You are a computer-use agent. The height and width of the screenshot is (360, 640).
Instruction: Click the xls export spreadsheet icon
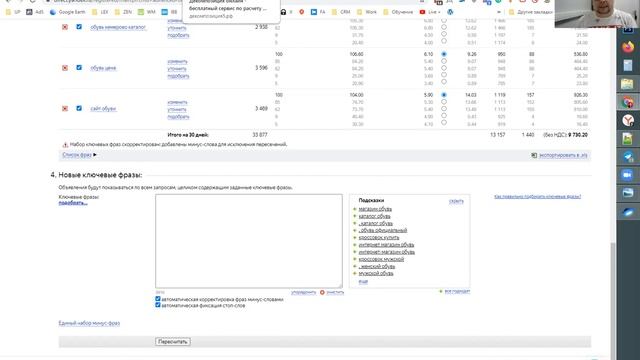pyautogui.click(x=534, y=155)
